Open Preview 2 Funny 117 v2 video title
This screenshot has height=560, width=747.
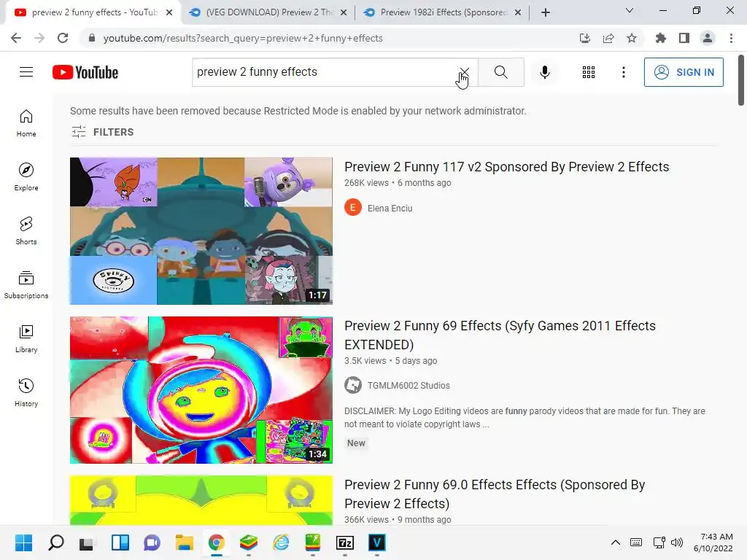coord(506,167)
